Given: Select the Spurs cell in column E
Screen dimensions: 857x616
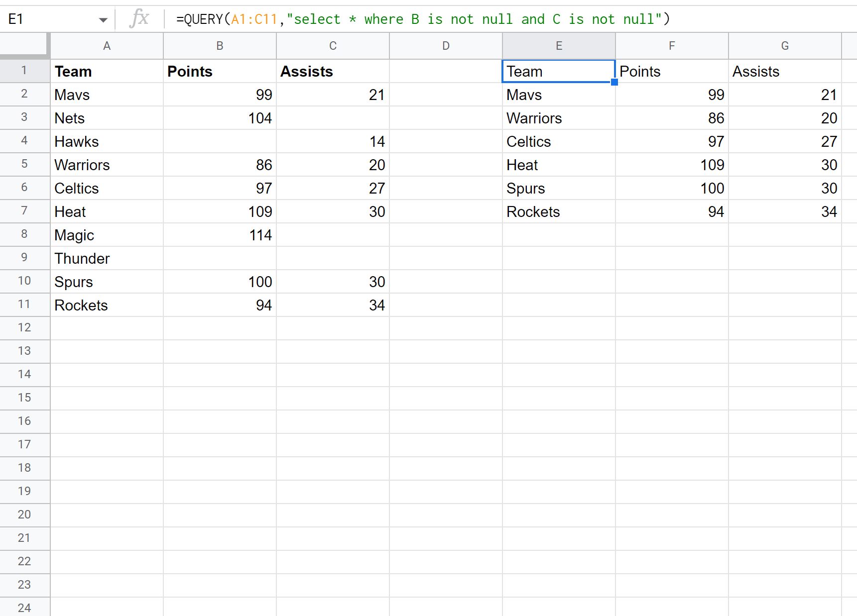Looking at the screenshot, I should (x=559, y=188).
